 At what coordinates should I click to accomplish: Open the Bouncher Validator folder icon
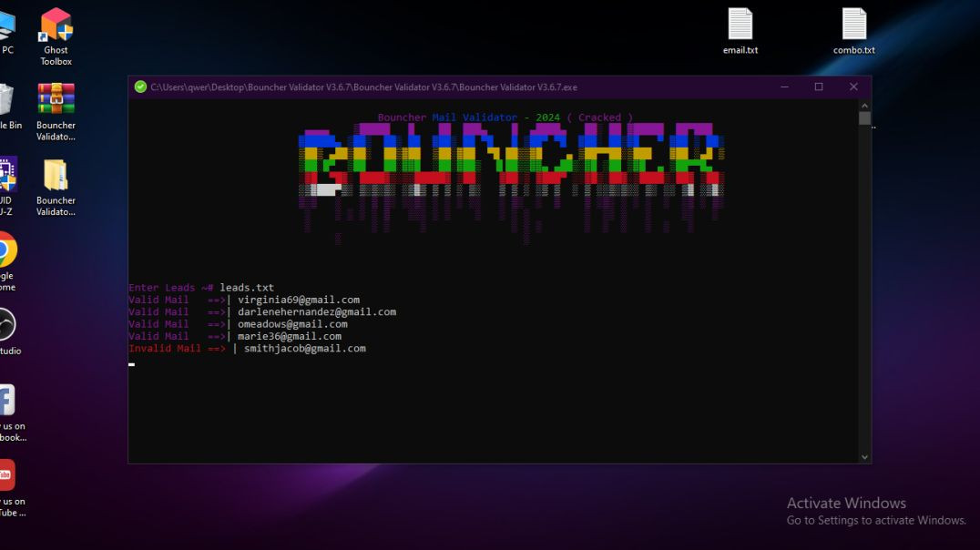(56, 188)
